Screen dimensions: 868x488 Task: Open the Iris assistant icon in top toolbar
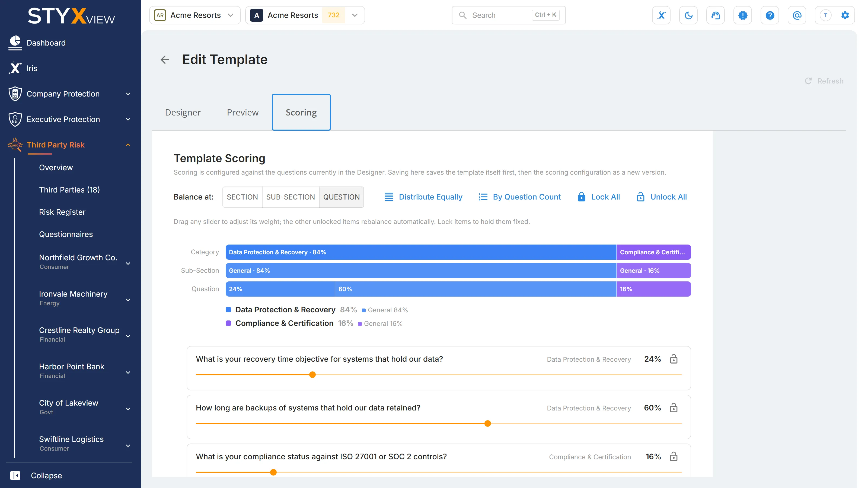[661, 15]
